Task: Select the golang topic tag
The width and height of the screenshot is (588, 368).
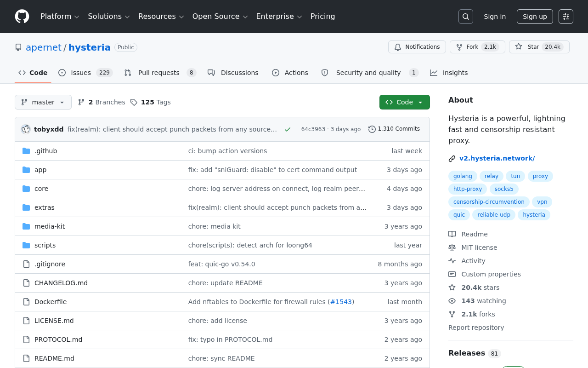Action: tap(463, 176)
